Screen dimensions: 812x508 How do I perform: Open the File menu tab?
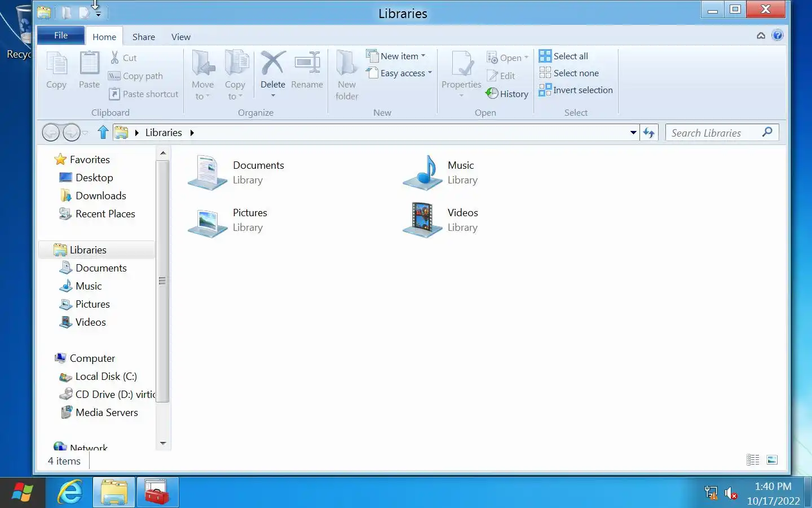[x=61, y=35]
